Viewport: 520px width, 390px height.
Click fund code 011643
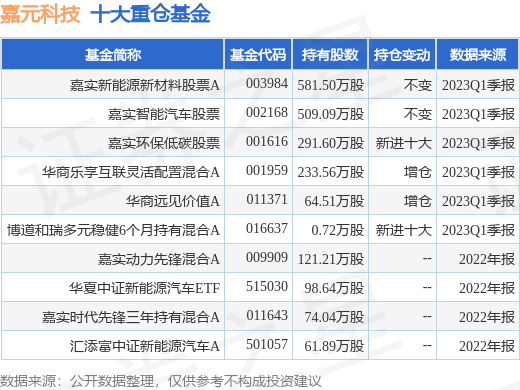click(x=267, y=315)
